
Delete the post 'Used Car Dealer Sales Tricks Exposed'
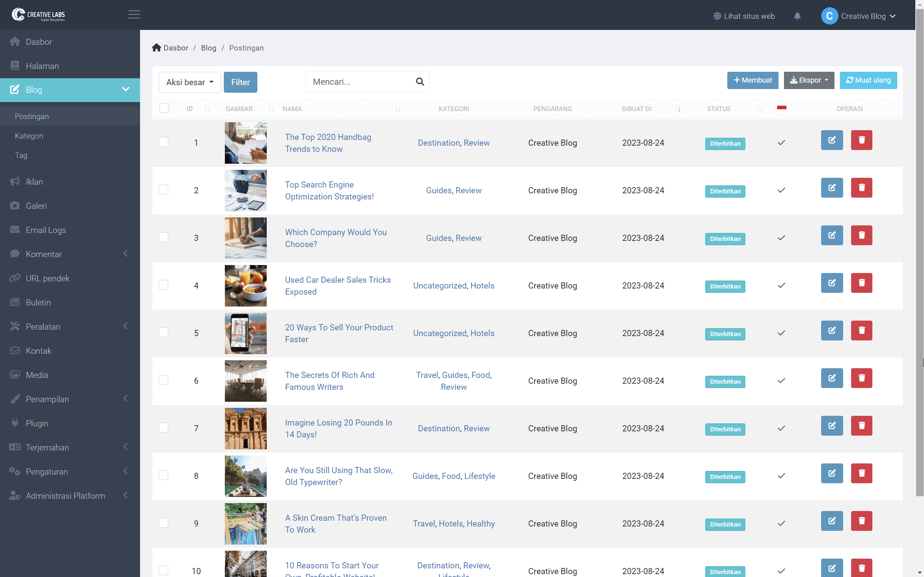click(x=862, y=283)
